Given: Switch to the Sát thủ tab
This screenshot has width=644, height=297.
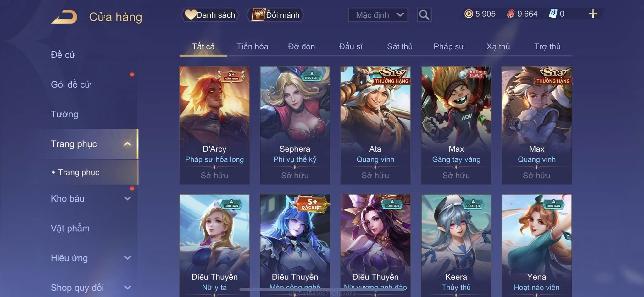Looking at the screenshot, I should point(400,46).
